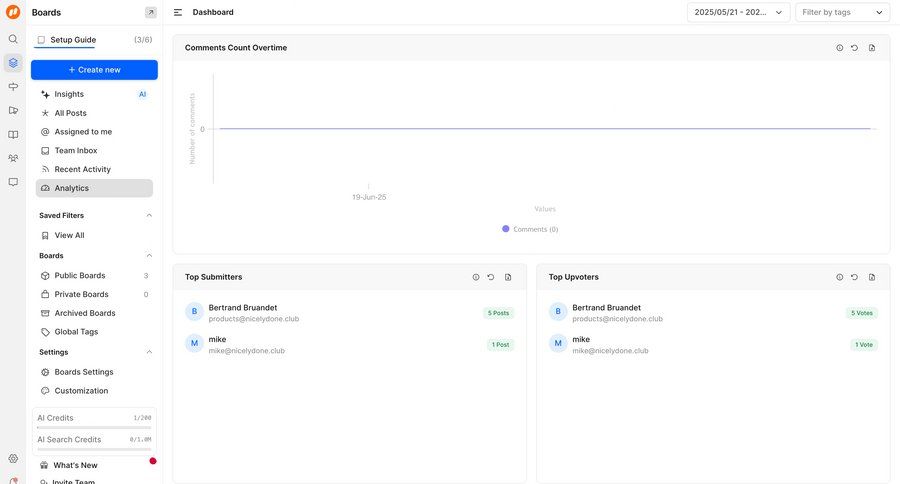This screenshot has width=900, height=484.
Task: Open Insights in the sidebar
Action: pos(94,94)
